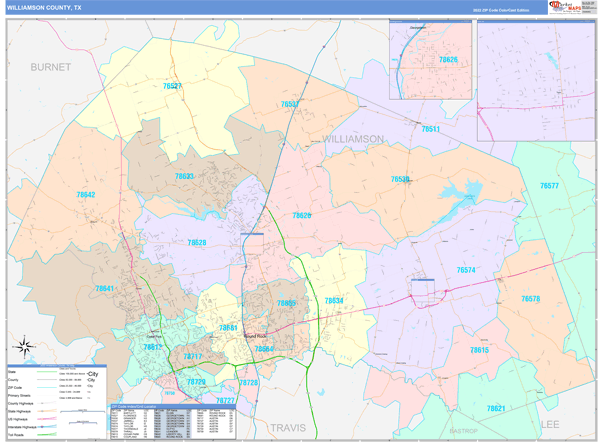The height and width of the screenshot is (442, 600).
Task: Click the BURNET county label
Action: [51, 67]
